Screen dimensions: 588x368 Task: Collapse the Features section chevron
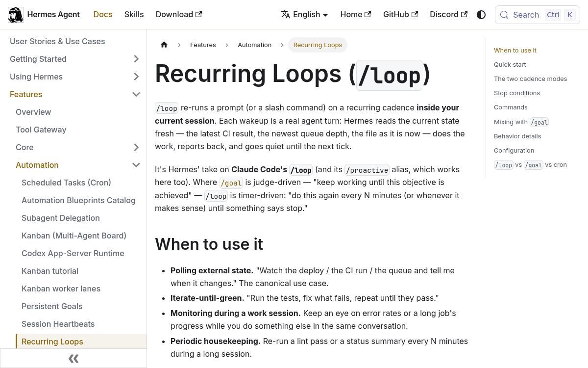pos(136,94)
